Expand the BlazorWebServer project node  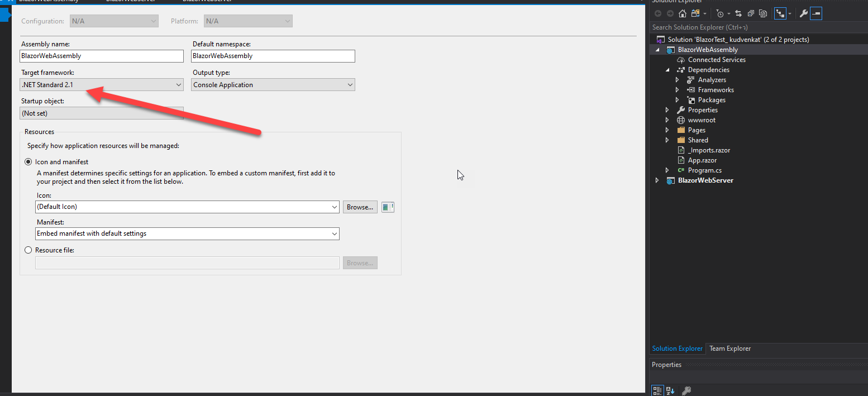657,180
